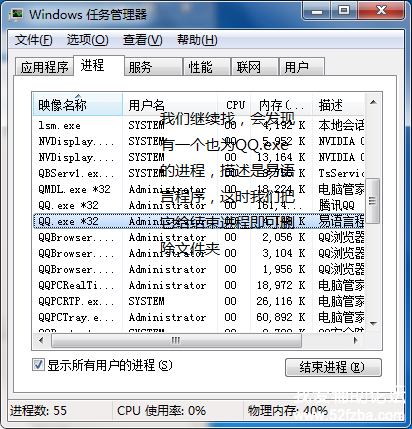
Task: Maximize the Task Manager window
Action: click(344, 11)
